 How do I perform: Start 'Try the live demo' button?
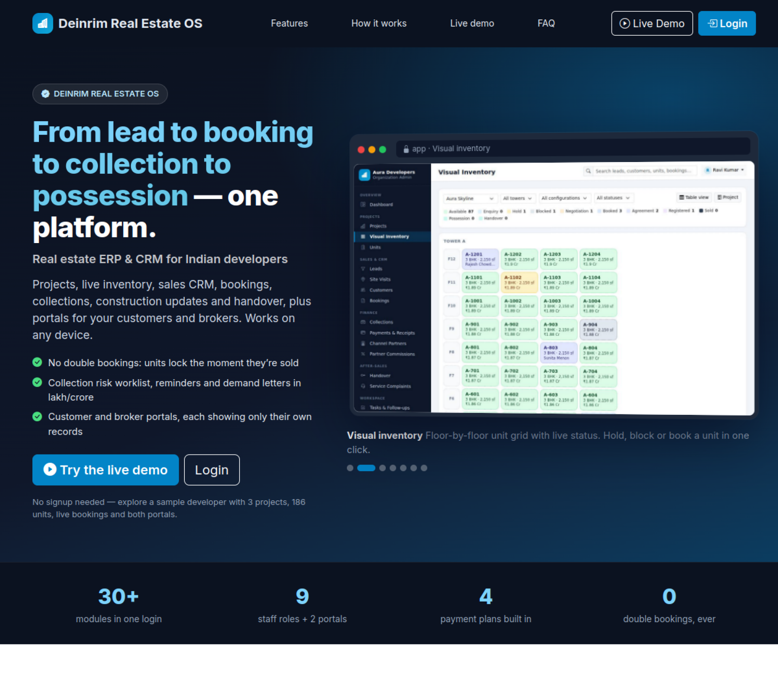coord(106,470)
